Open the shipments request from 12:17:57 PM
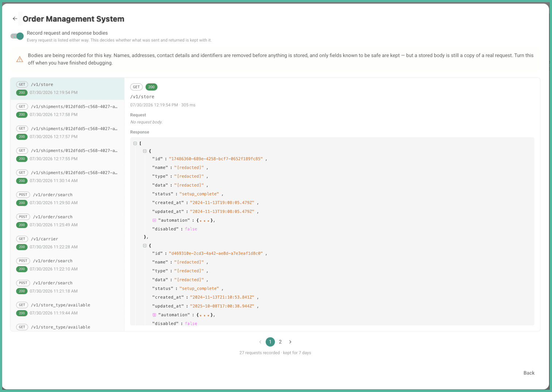 coord(67,132)
